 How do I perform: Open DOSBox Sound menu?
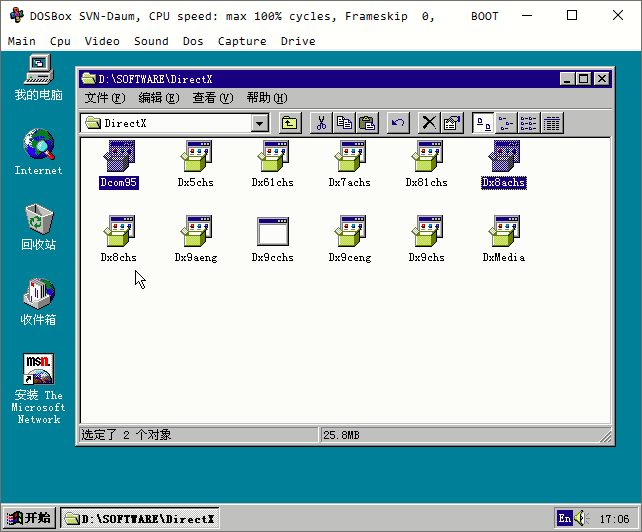(151, 41)
